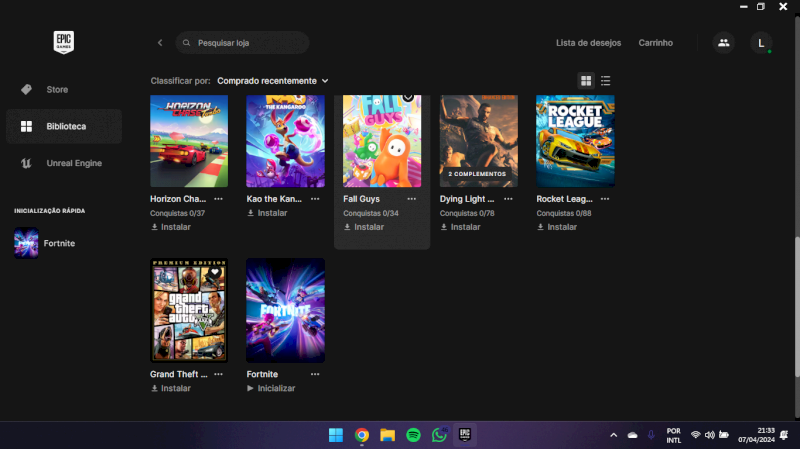The image size is (800, 449).
Task: Open Rocket League three-dot options menu
Action: click(x=604, y=199)
